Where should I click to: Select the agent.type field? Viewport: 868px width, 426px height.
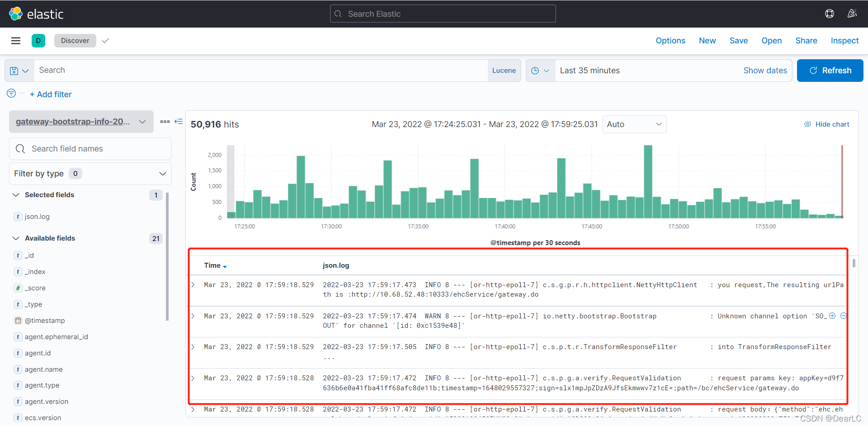42,385
